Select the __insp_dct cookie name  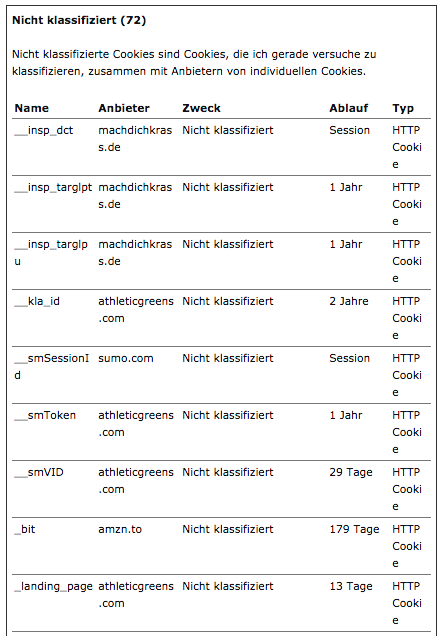pyautogui.click(x=43, y=131)
